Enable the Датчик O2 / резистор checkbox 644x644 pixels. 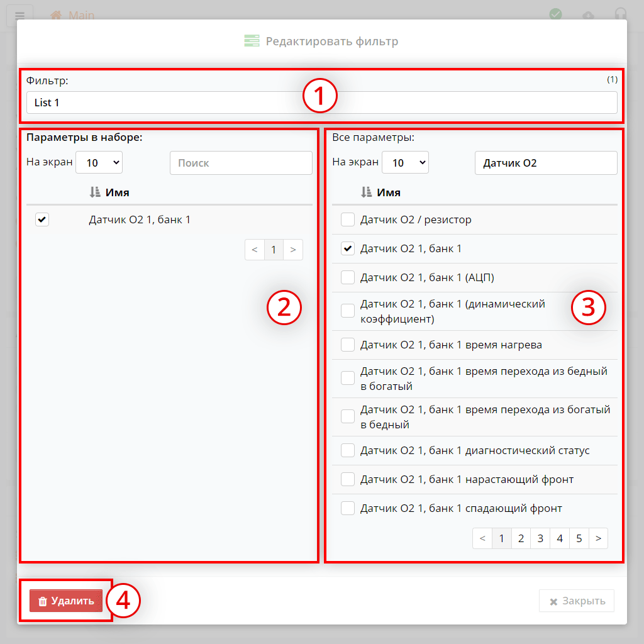tap(347, 219)
